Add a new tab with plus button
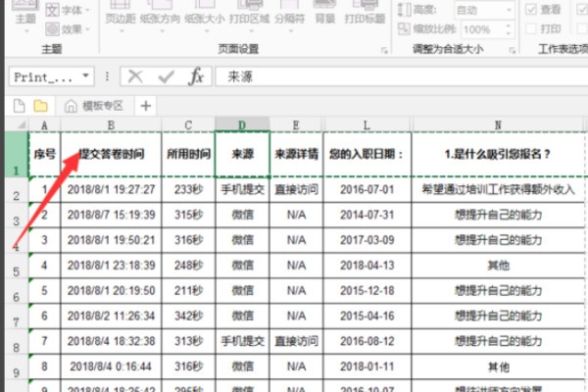This screenshot has width=588, height=392. click(146, 106)
